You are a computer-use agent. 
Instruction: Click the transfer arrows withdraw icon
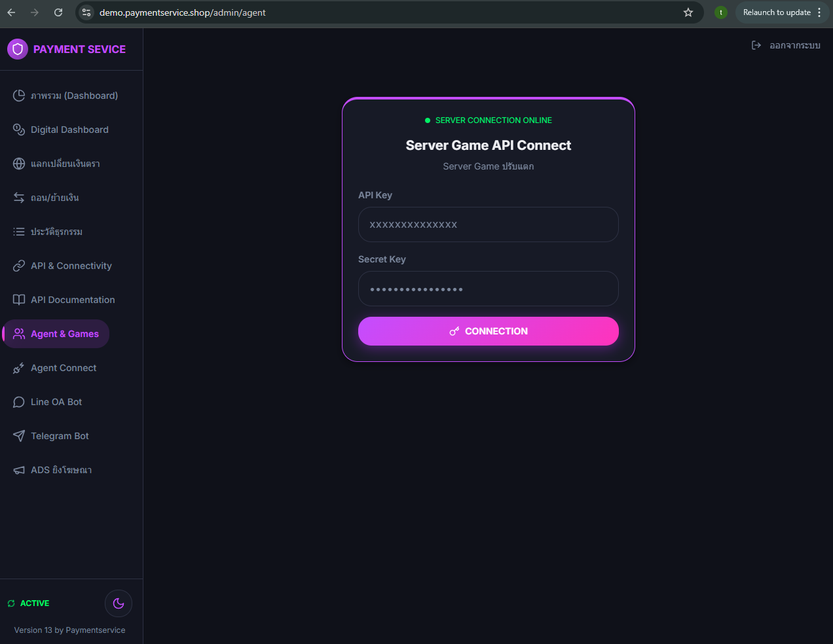(x=19, y=198)
